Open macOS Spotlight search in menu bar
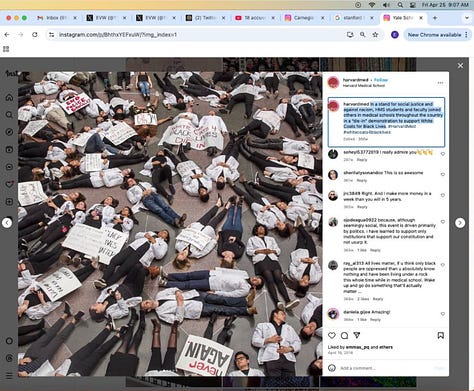 pos(400,5)
